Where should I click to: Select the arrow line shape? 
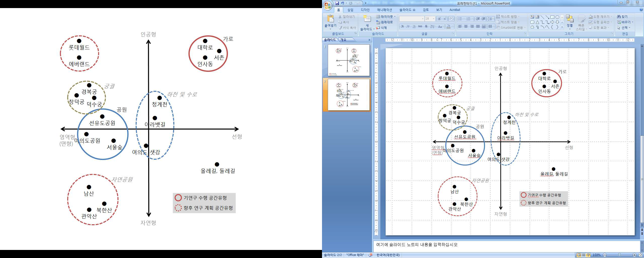click(547, 17)
